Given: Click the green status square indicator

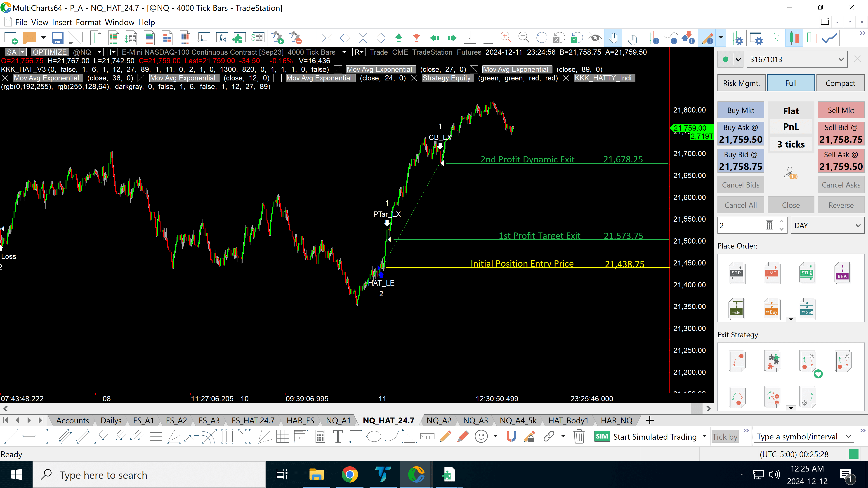Looking at the screenshot, I should tap(854, 454).
